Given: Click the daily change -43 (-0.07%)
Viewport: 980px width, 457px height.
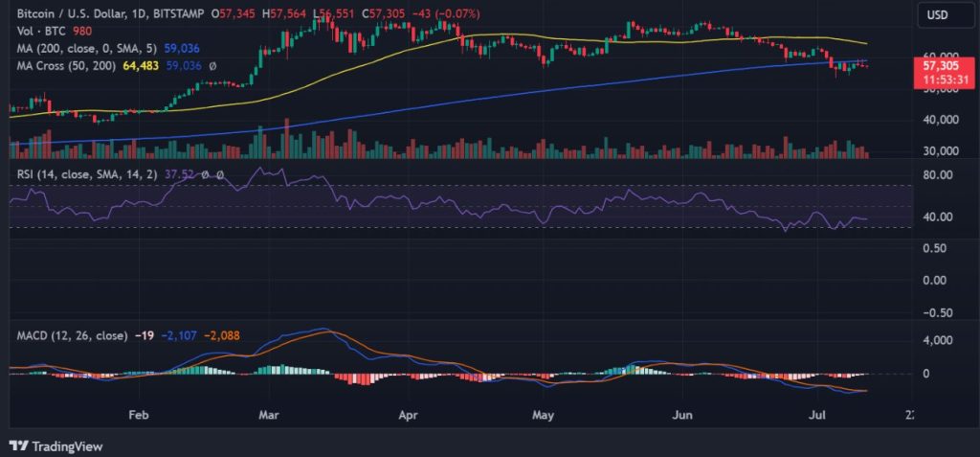Looking at the screenshot, I should click(x=446, y=13).
